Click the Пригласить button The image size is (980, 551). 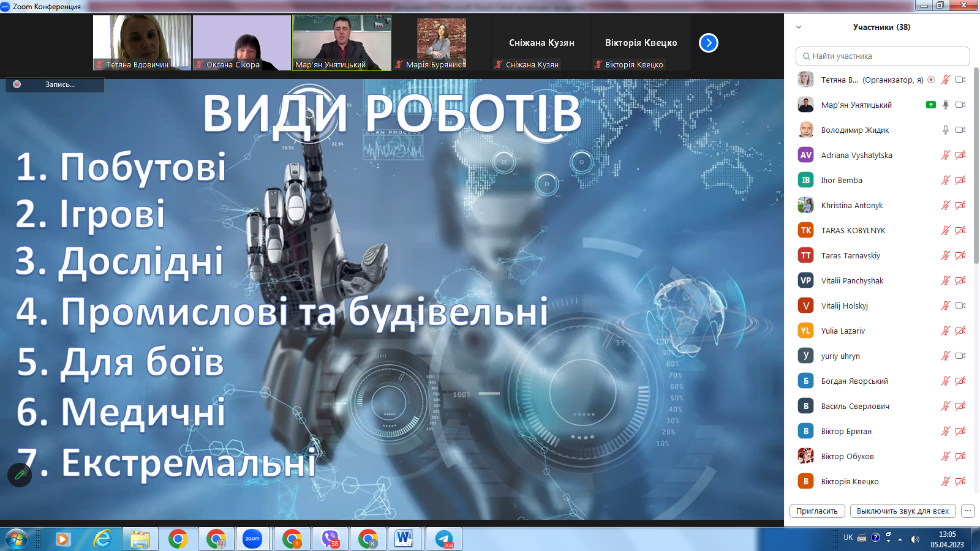(x=817, y=511)
